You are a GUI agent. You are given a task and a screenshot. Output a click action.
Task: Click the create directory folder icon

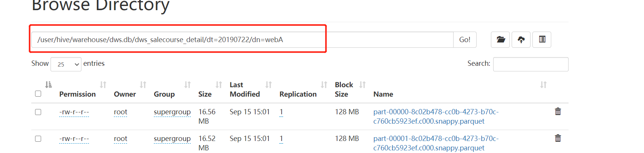(500, 39)
